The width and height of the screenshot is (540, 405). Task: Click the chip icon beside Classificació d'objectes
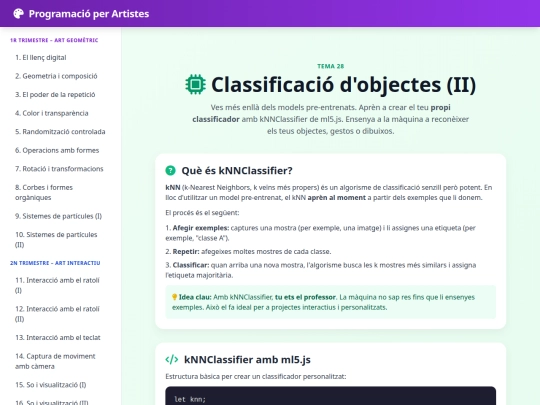[x=195, y=84]
